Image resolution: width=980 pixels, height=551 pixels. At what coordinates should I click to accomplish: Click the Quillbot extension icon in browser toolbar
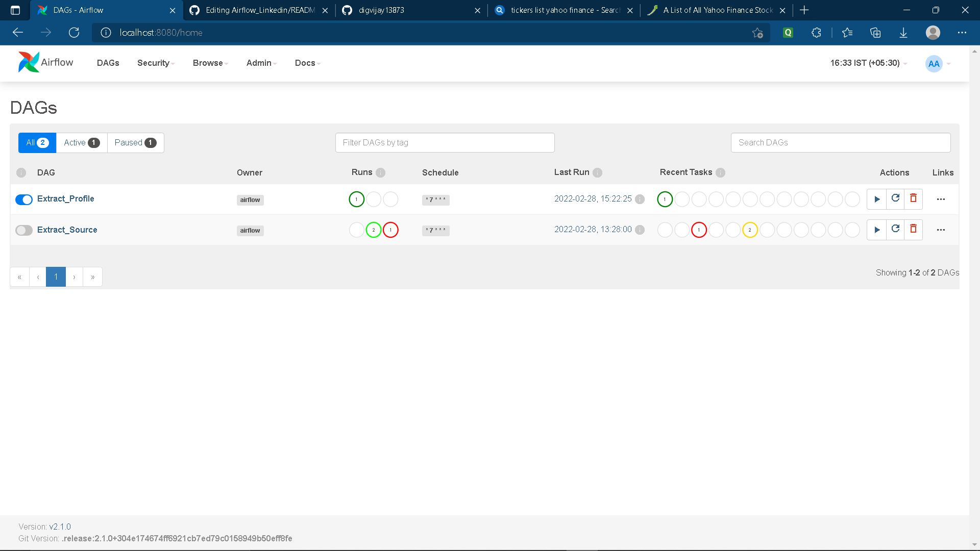coord(788,32)
